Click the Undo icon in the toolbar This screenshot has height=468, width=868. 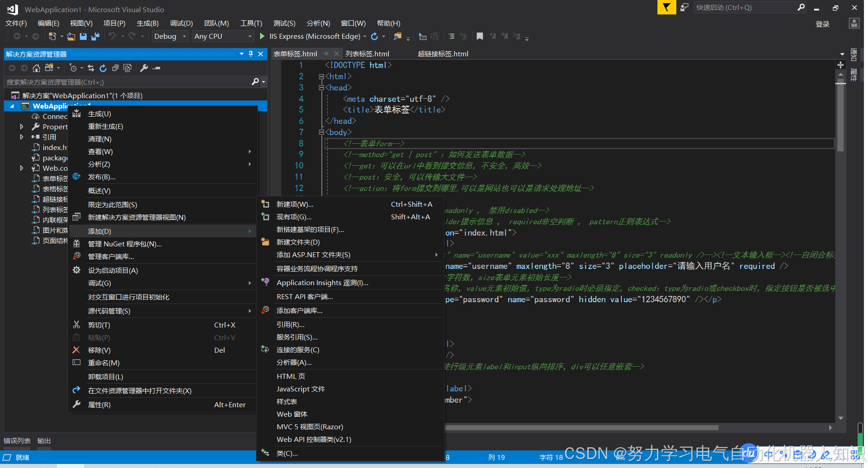[x=112, y=36]
